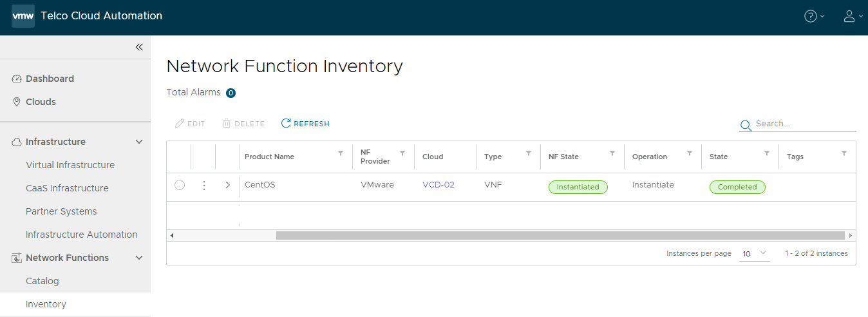This screenshot has height=317, width=868.
Task: Filter by Product Name column
Action: coord(341,153)
